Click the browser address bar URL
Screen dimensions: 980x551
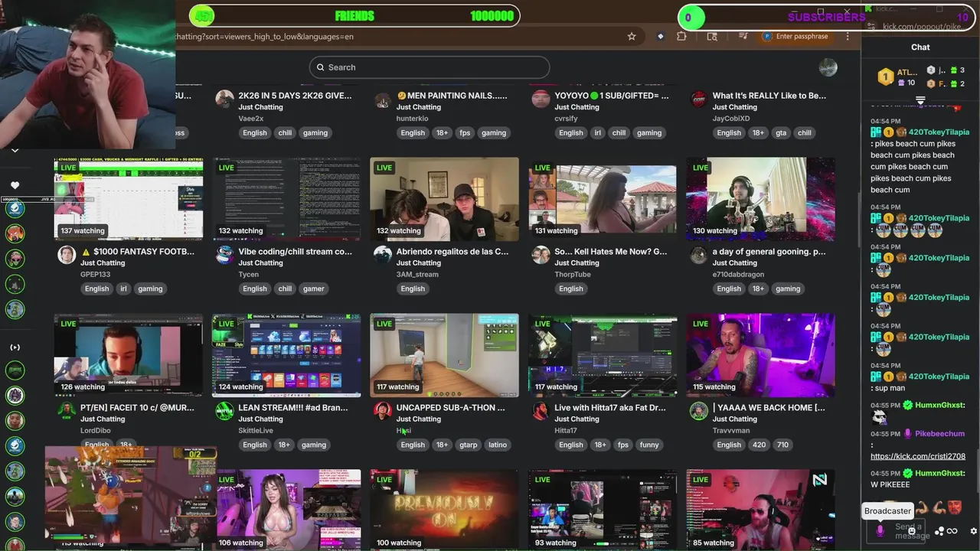tap(264, 36)
